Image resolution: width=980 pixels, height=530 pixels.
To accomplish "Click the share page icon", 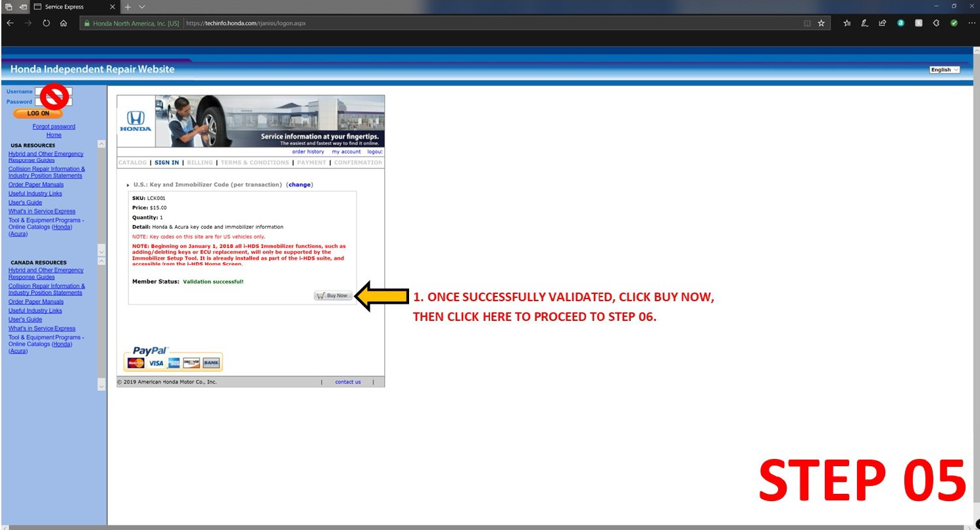I will pyautogui.click(x=883, y=23).
